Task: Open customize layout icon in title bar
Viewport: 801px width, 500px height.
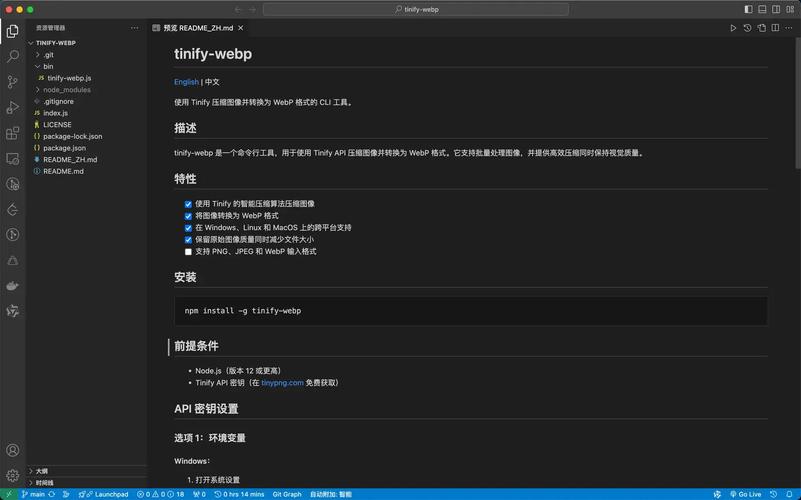Action: (x=790, y=9)
